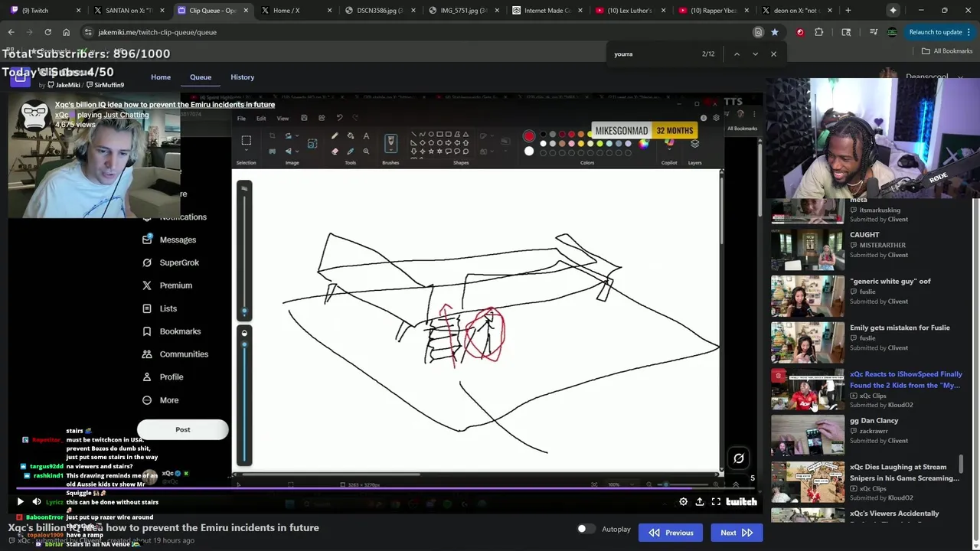980x551 pixels.
Task: Enter fullscreen on the clip player
Action: (x=716, y=502)
